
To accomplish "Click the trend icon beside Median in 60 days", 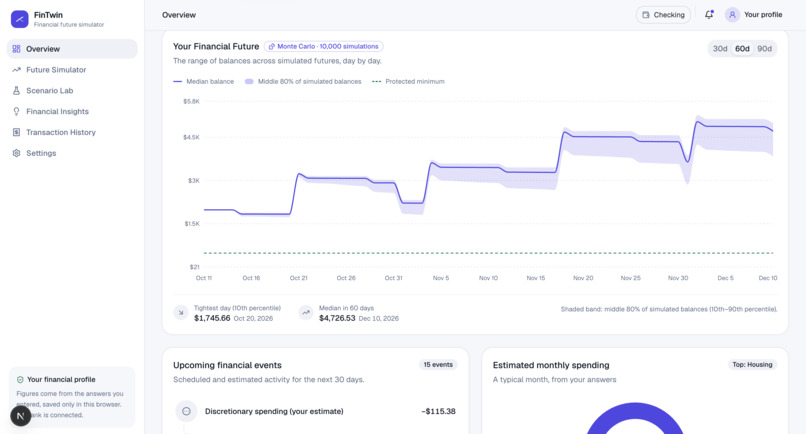I will coord(306,313).
